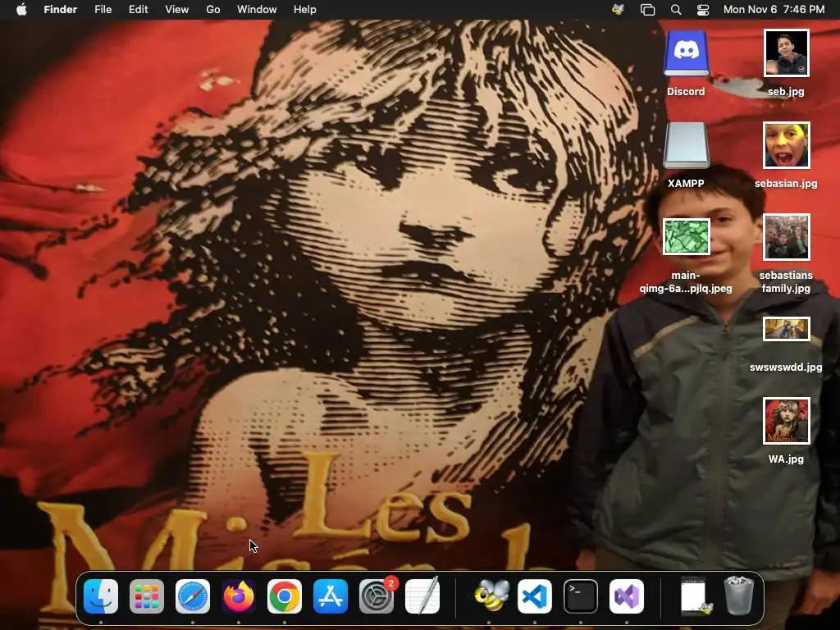This screenshot has height=630, width=840.
Task: Open Spotlight search in the menu bar
Action: tap(676, 10)
